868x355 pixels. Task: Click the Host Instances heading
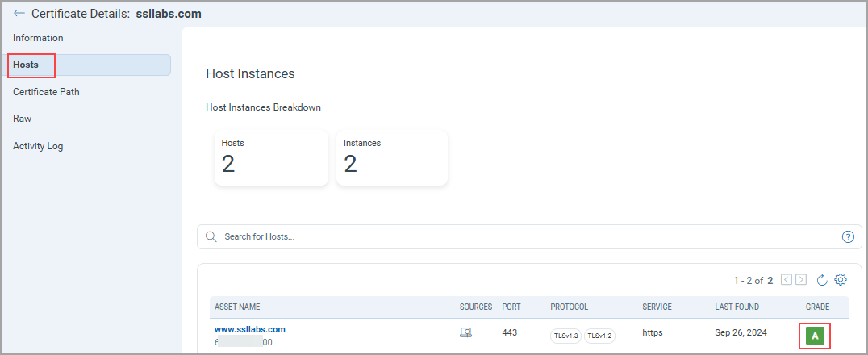click(250, 73)
